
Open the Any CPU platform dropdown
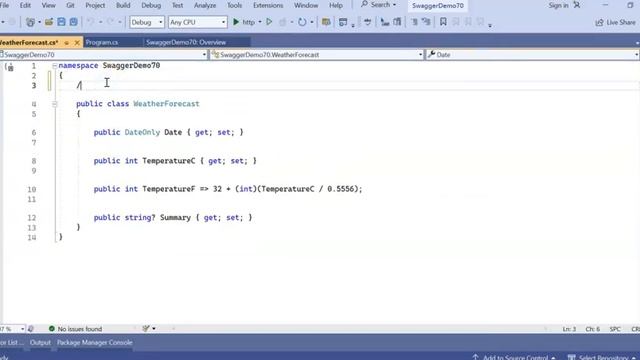click(x=198, y=22)
